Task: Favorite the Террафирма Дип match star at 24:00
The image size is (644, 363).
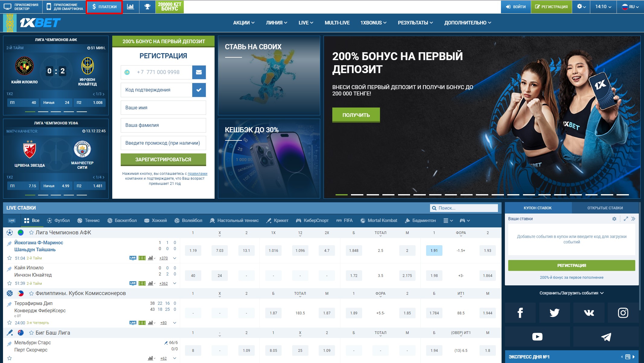Action: (x=9, y=323)
